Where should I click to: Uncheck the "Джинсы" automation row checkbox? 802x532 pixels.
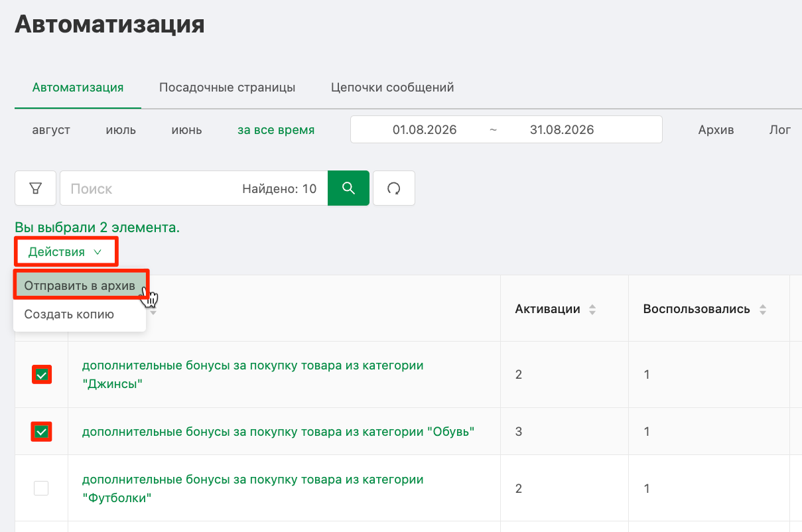click(x=41, y=375)
